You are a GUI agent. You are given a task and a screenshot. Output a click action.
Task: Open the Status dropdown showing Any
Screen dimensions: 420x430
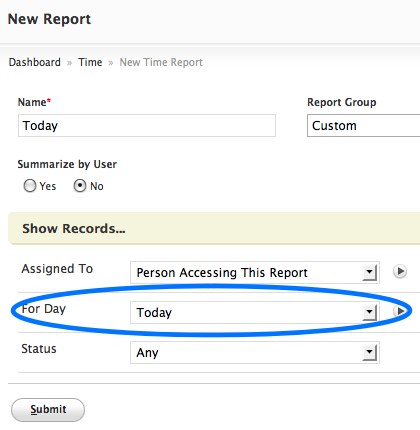tap(255, 353)
